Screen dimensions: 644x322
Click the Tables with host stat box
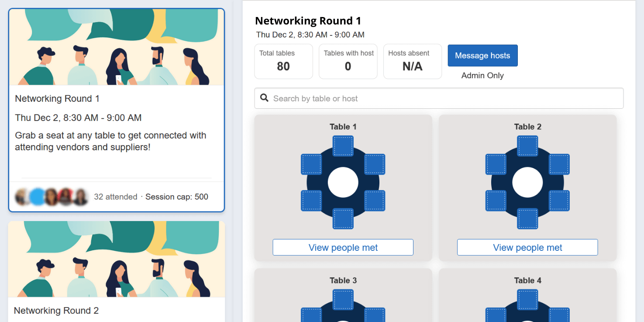[x=348, y=61]
